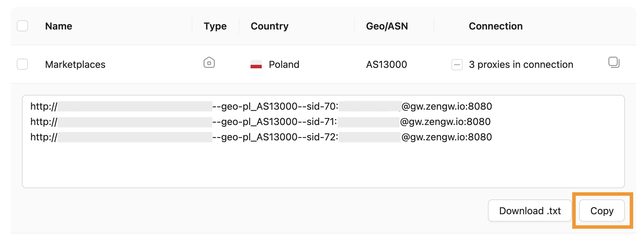Click the Connection column header

tap(496, 26)
